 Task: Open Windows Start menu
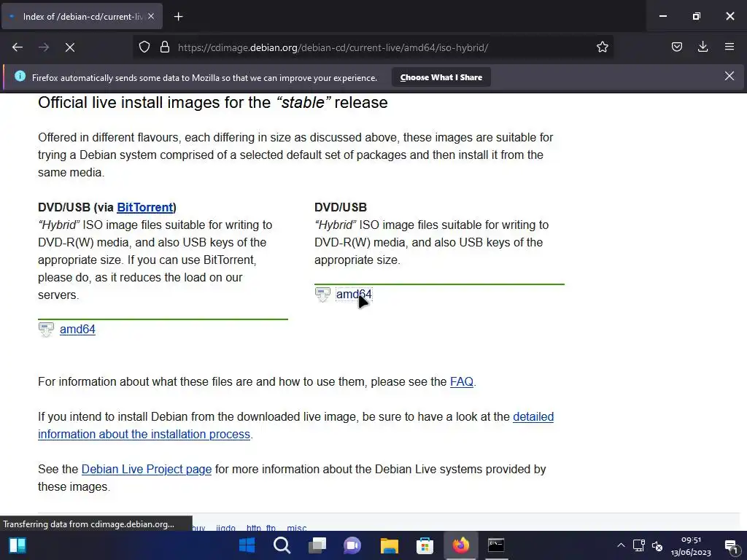coord(247,545)
